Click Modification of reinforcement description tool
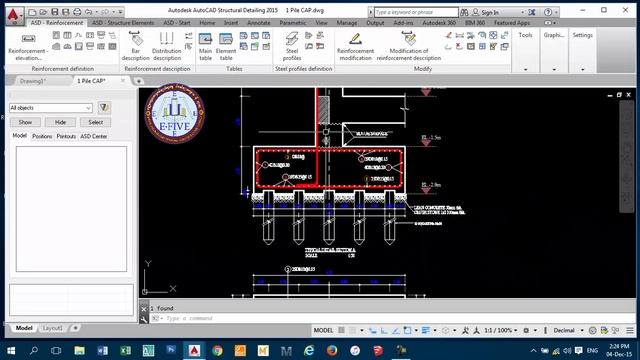Viewport: 640px width, 360px height. pyautogui.click(x=409, y=47)
